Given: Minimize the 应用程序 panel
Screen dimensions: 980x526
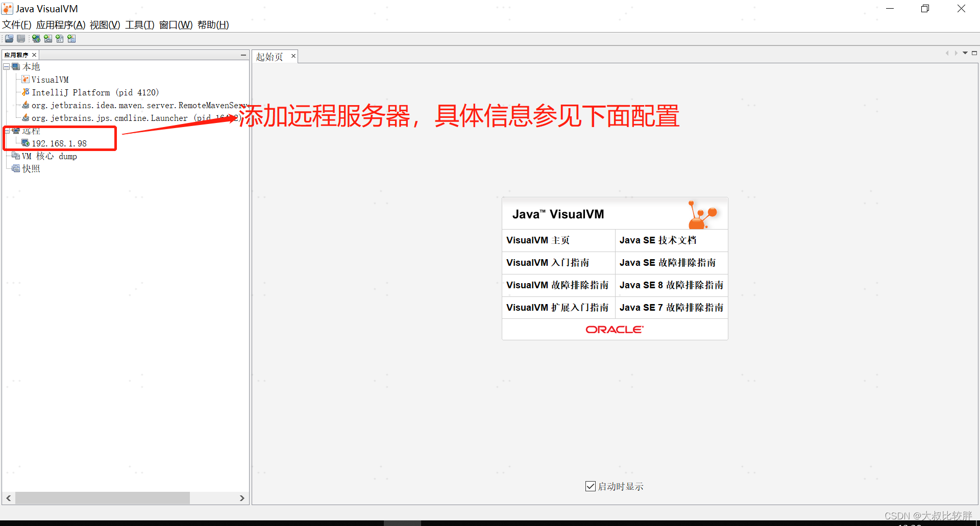Looking at the screenshot, I should tap(243, 55).
